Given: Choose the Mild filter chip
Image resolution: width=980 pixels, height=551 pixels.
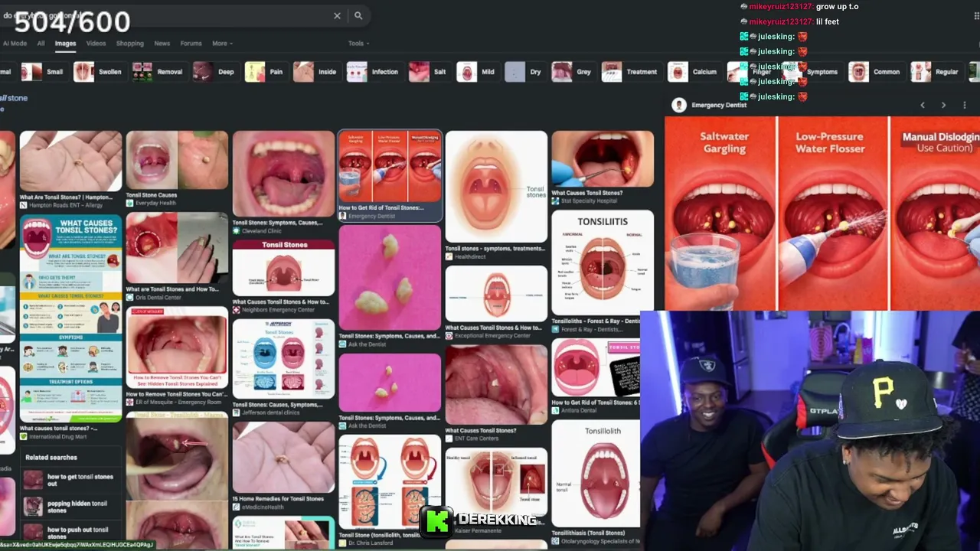Looking at the screenshot, I should [x=478, y=72].
